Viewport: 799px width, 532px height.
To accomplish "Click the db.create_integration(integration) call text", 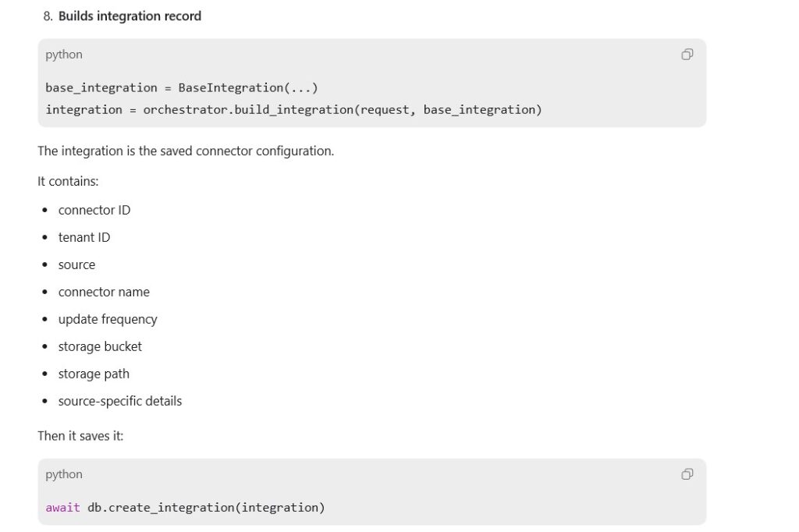I will point(206,508).
